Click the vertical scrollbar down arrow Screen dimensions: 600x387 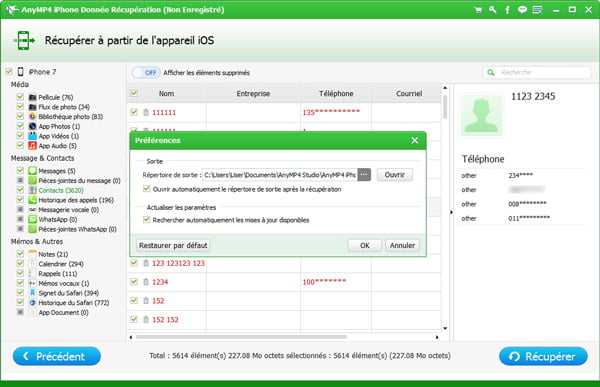coord(445,328)
